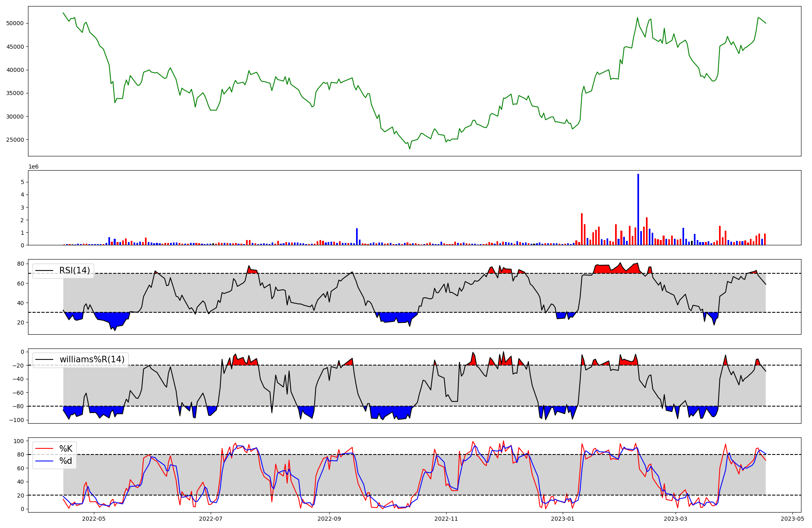The width and height of the screenshot is (812, 528).
Task: Click the tallest blue volume bar
Action: [638, 210]
